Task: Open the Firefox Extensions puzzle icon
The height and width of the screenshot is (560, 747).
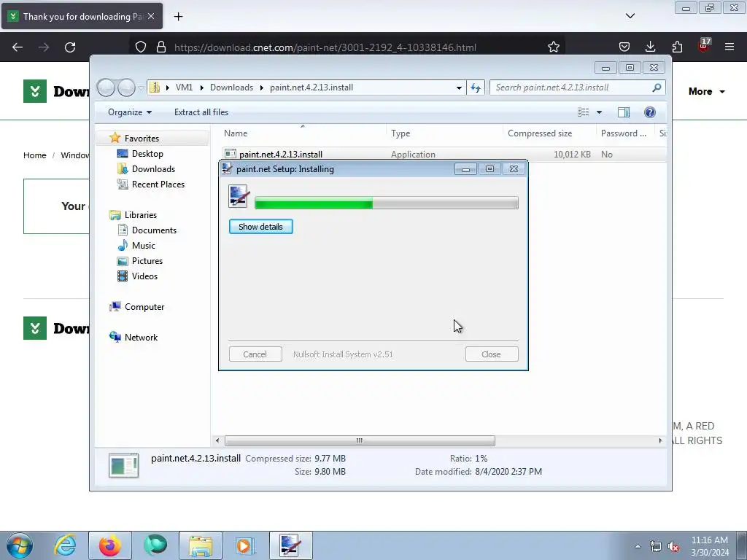Action: coord(677,47)
